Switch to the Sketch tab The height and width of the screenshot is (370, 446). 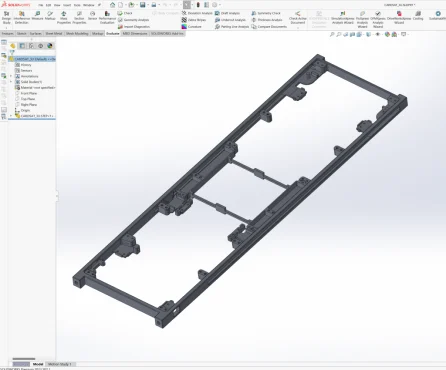(22, 34)
